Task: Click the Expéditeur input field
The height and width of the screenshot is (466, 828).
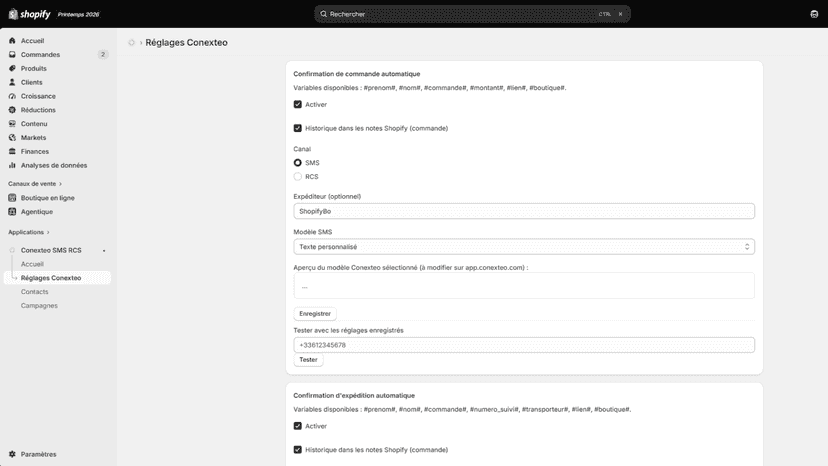Action: tap(524, 211)
